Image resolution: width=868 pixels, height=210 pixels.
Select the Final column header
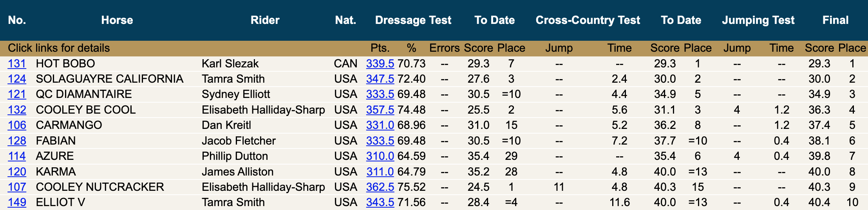(x=835, y=20)
